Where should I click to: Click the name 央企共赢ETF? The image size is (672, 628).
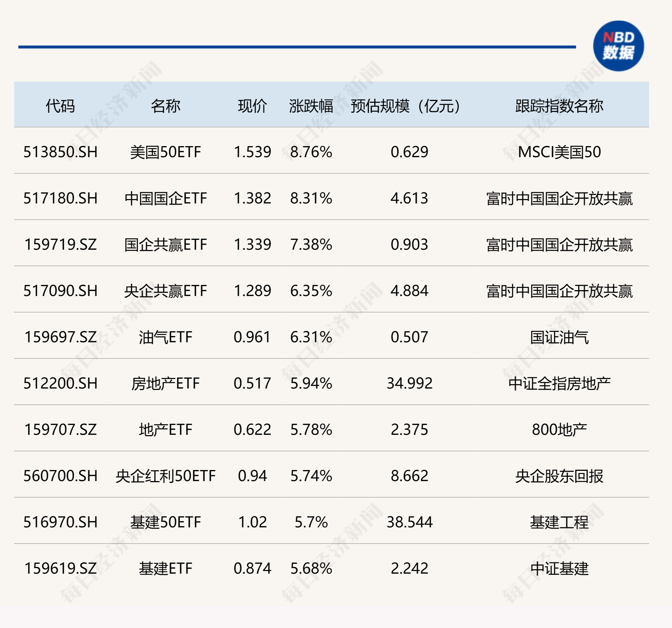tap(166, 291)
